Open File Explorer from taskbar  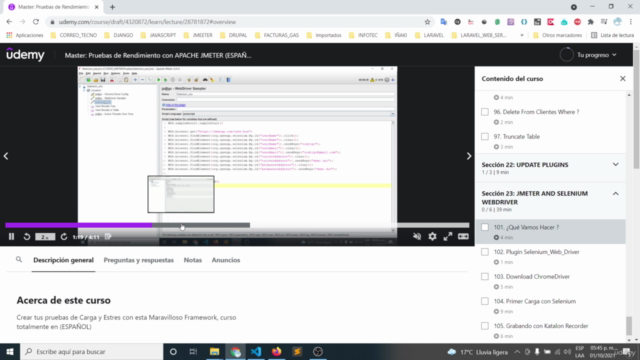click(214, 351)
